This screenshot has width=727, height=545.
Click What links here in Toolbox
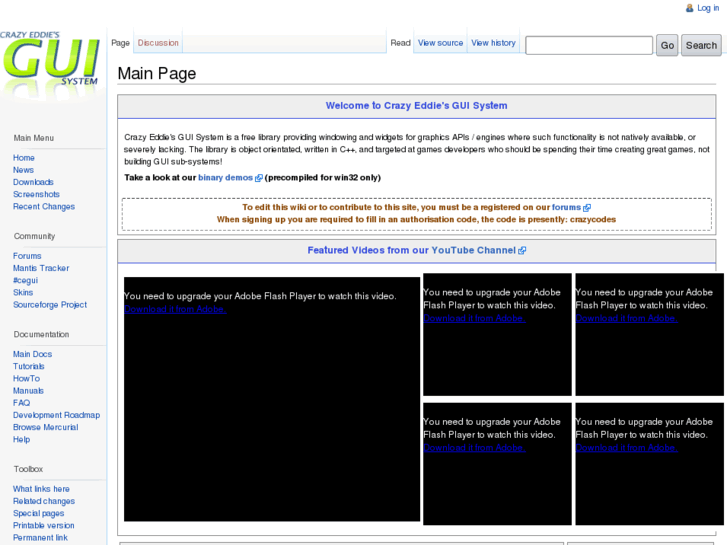coord(42,489)
